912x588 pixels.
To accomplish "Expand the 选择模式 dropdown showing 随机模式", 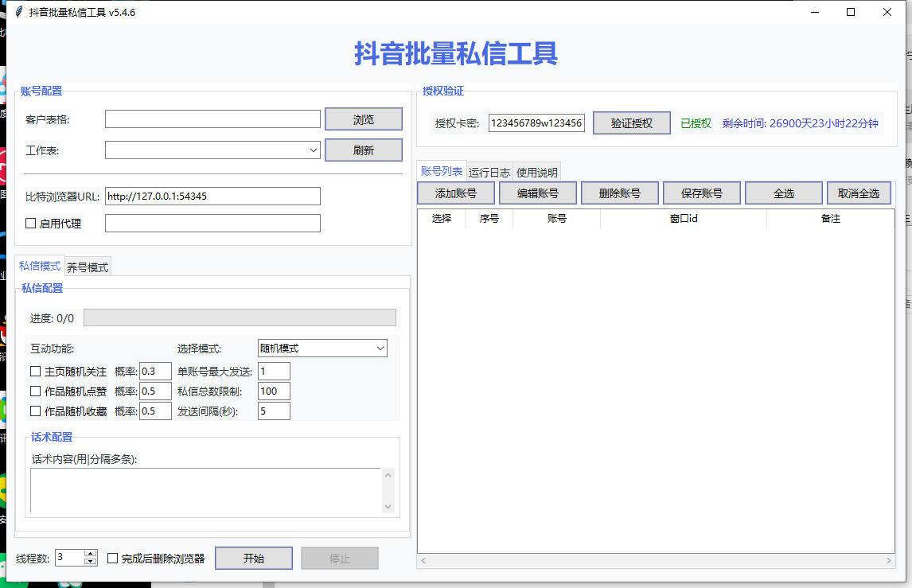I will pyautogui.click(x=380, y=349).
